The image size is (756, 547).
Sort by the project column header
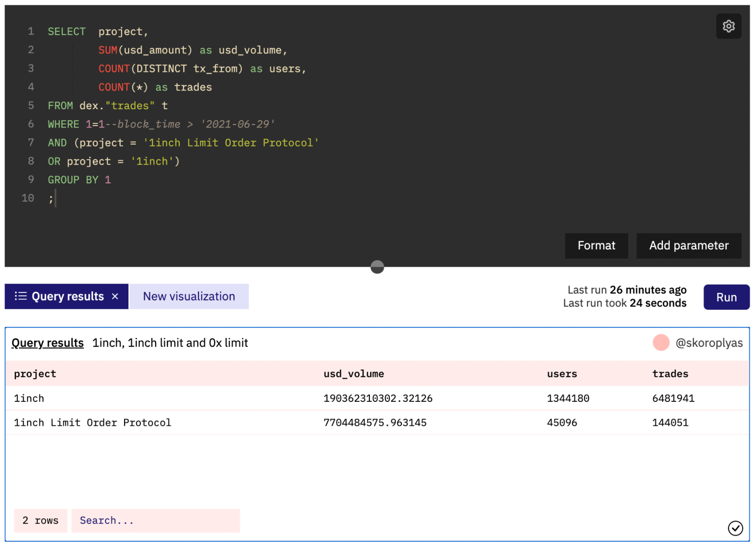35,373
